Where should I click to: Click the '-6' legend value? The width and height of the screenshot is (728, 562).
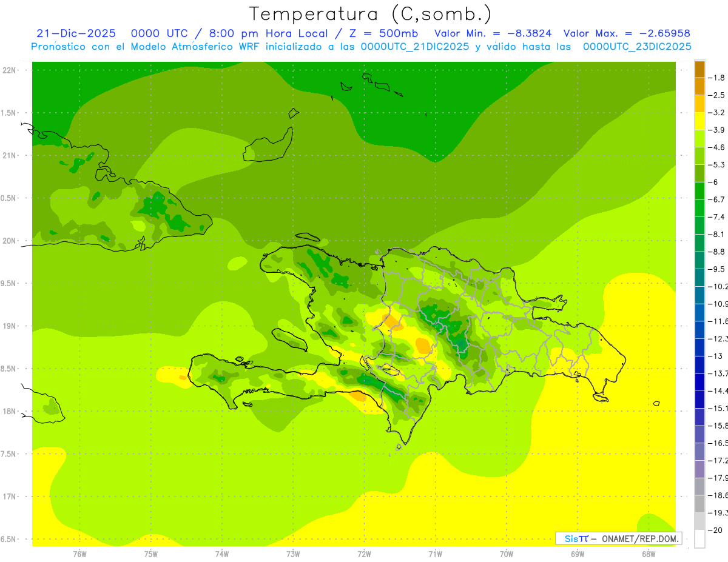[713, 182]
